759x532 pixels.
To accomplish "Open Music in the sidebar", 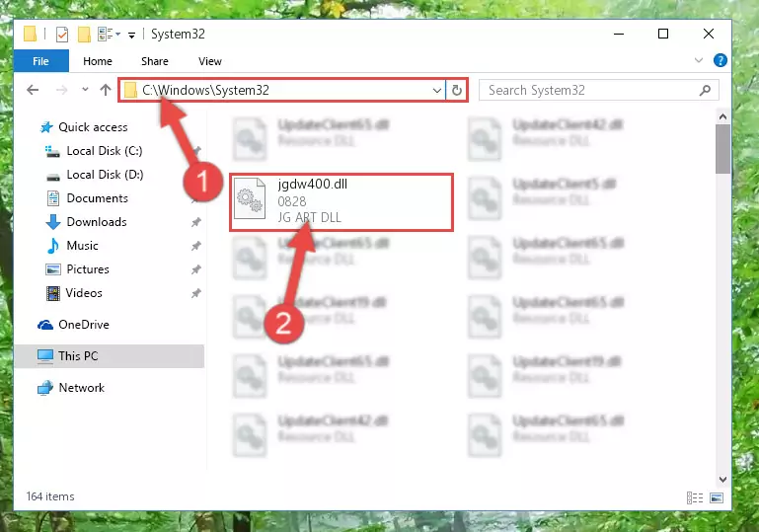I will 72,246.
